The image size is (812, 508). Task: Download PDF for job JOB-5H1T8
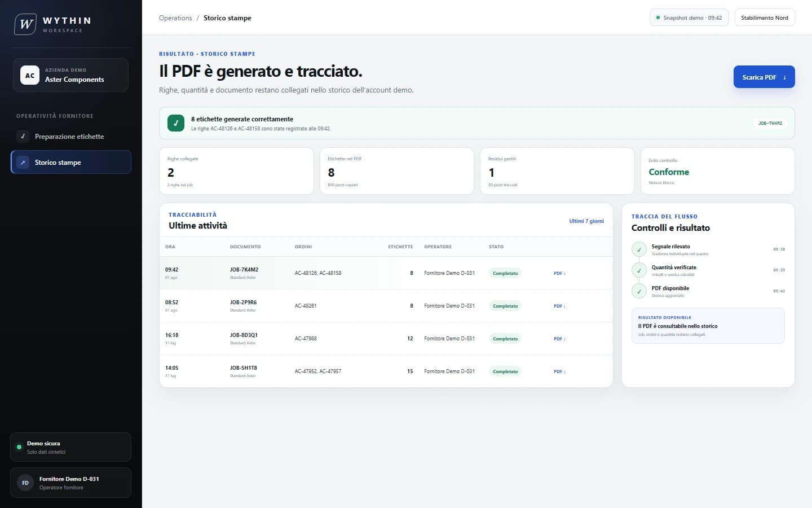(x=559, y=371)
